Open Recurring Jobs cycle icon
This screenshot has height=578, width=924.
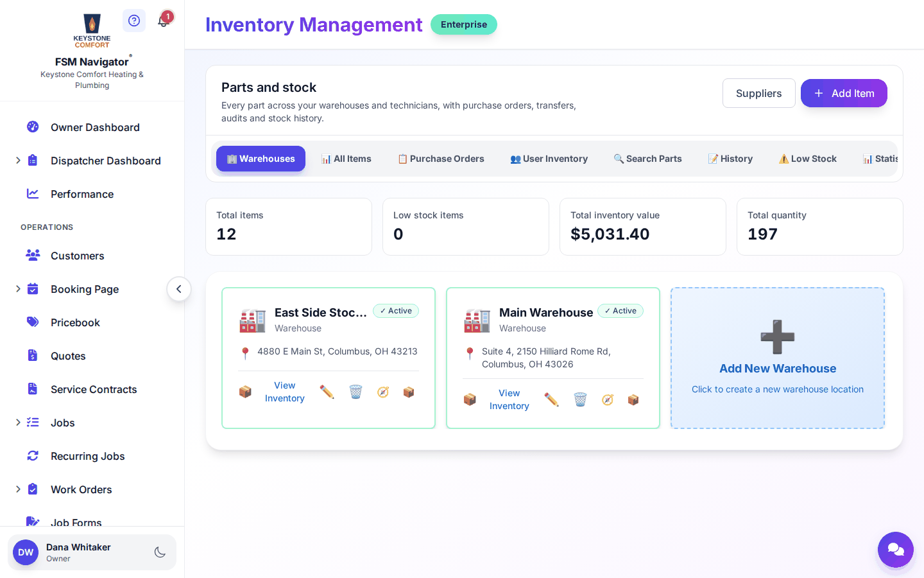(33, 455)
